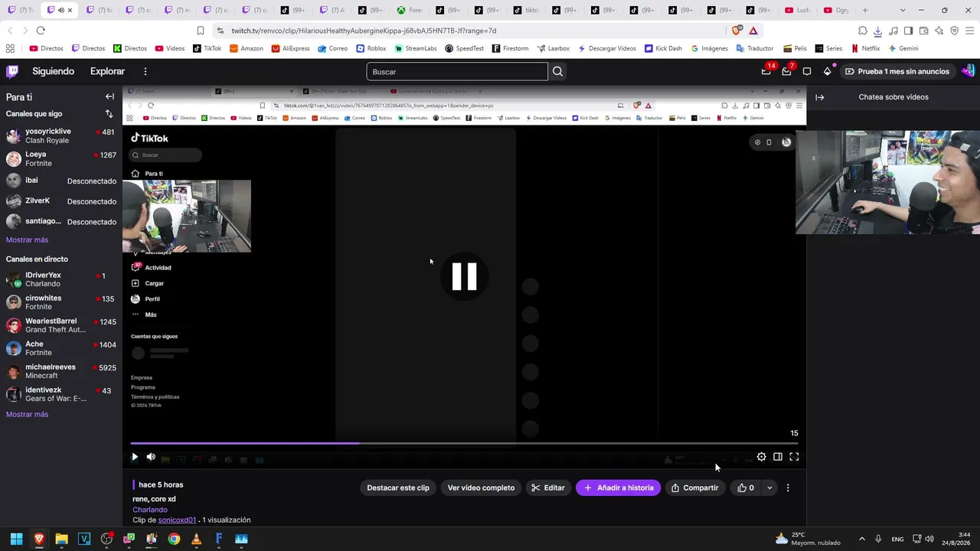This screenshot has height=551, width=980.
Task: Open the Twitch home logo
Action: [x=12, y=71]
